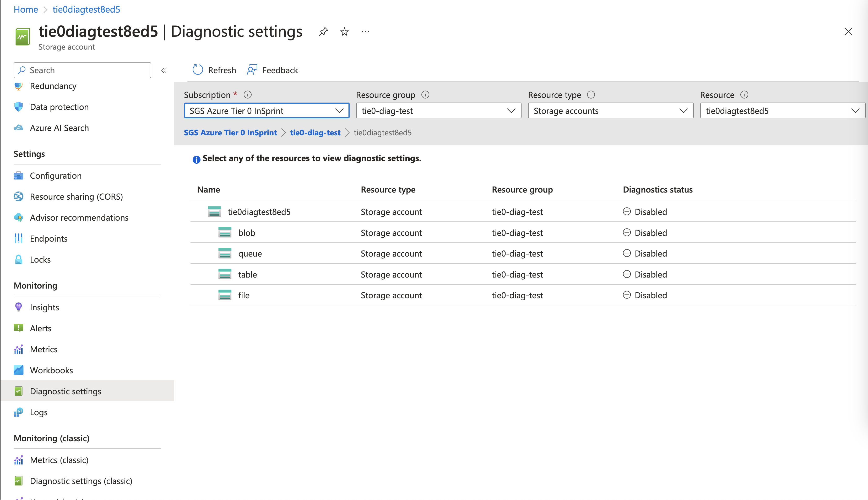Image resolution: width=868 pixels, height=500 pixels.
Task: Show info tooltip for Resource group filter
Action: pos(425,94)
